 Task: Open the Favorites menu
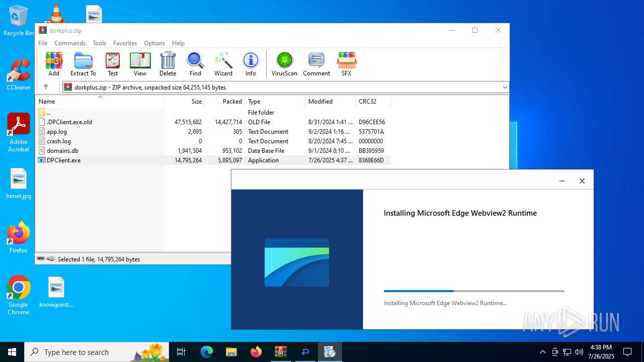pos(125,43)
